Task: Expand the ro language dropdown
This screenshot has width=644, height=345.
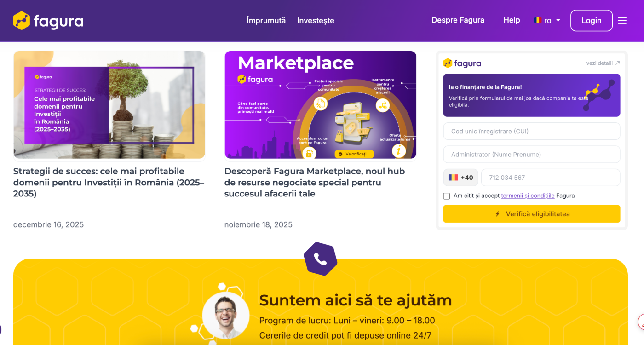Action: pos(547,21)
